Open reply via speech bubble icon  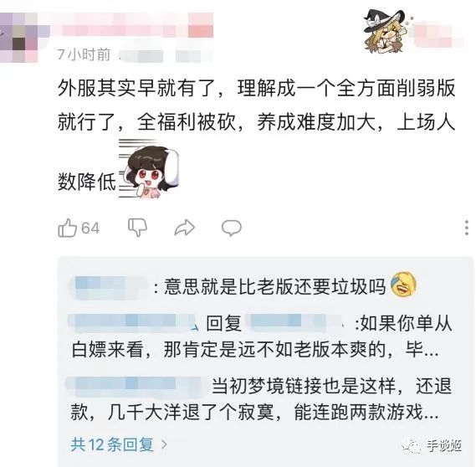click(232, 228)
